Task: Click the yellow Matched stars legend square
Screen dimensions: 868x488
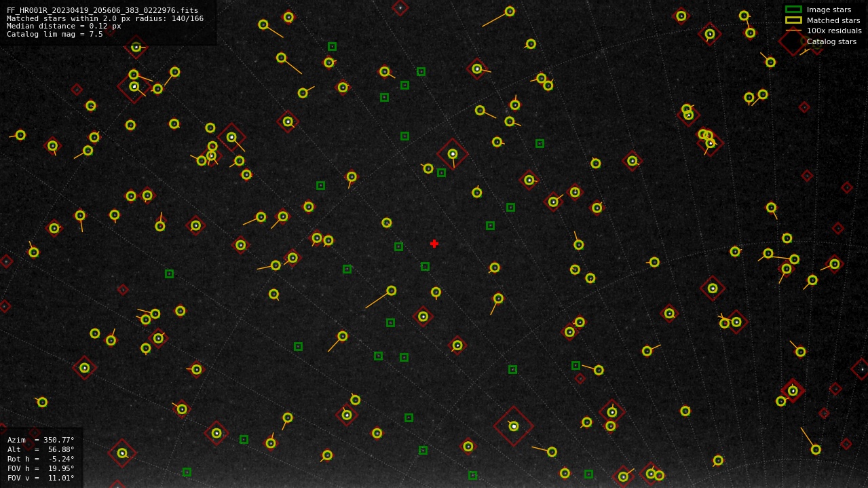Action: point(793,20)
